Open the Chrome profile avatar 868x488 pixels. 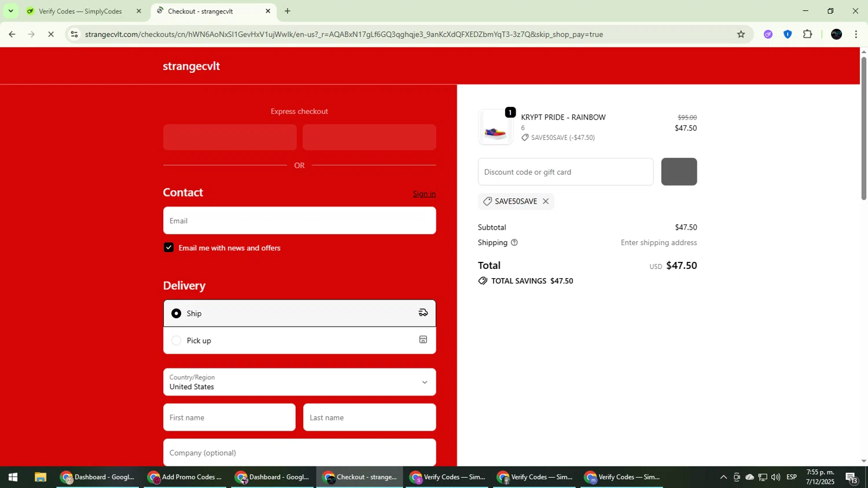click(x=836, y=34)
